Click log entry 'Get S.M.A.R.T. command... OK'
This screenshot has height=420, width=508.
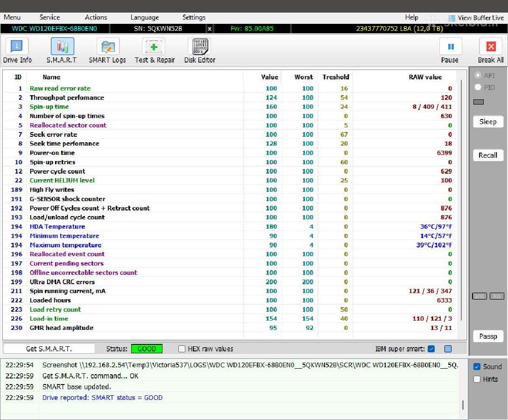[x=91, y=376]
